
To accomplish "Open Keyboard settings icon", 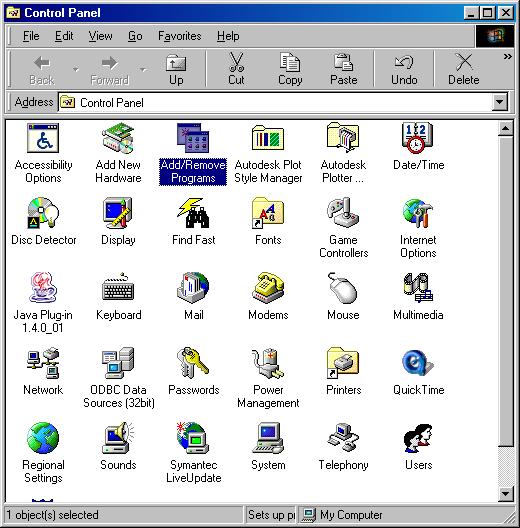I will click(118, 288).
